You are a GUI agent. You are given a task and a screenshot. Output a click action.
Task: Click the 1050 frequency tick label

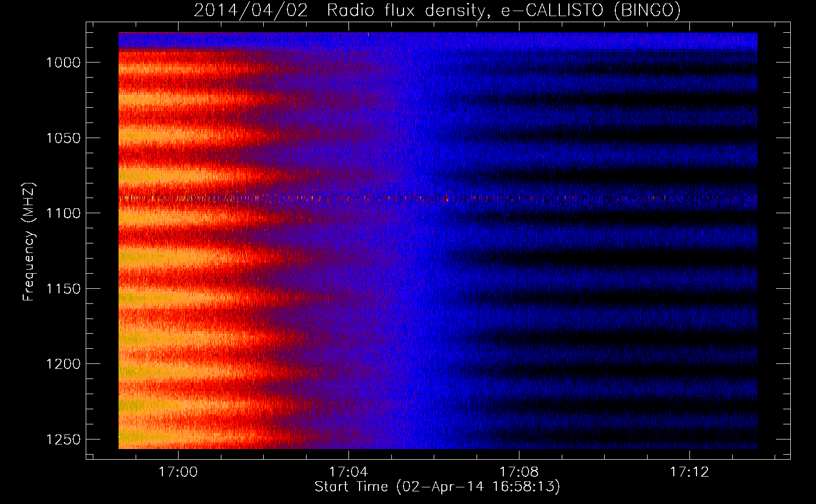63,138
